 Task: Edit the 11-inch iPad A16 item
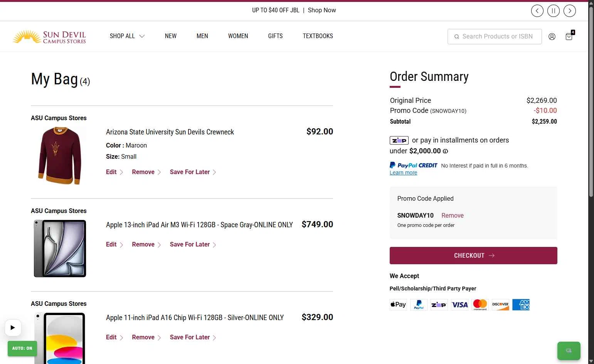pos(114,337)
